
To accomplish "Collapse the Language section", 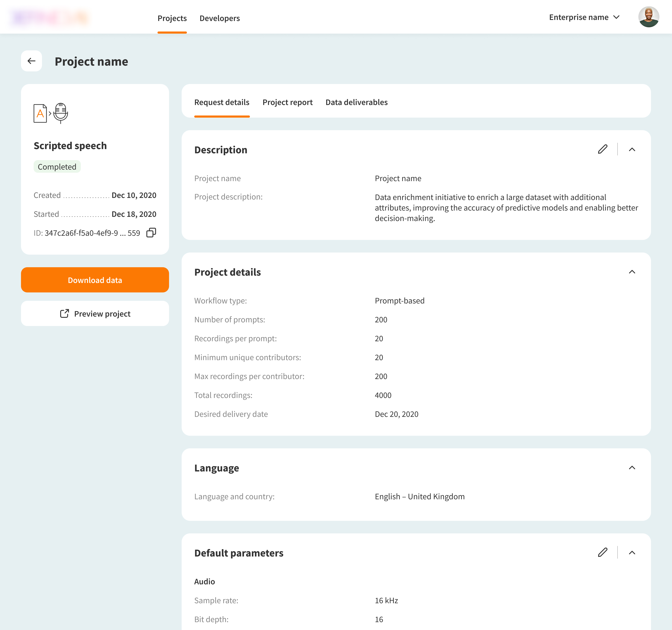I will (632, 468).
